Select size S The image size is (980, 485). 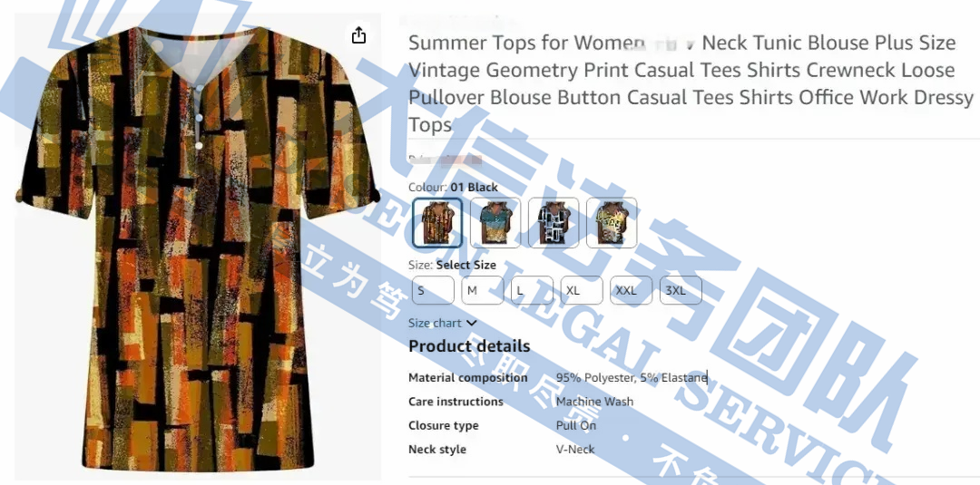(433, 290)
